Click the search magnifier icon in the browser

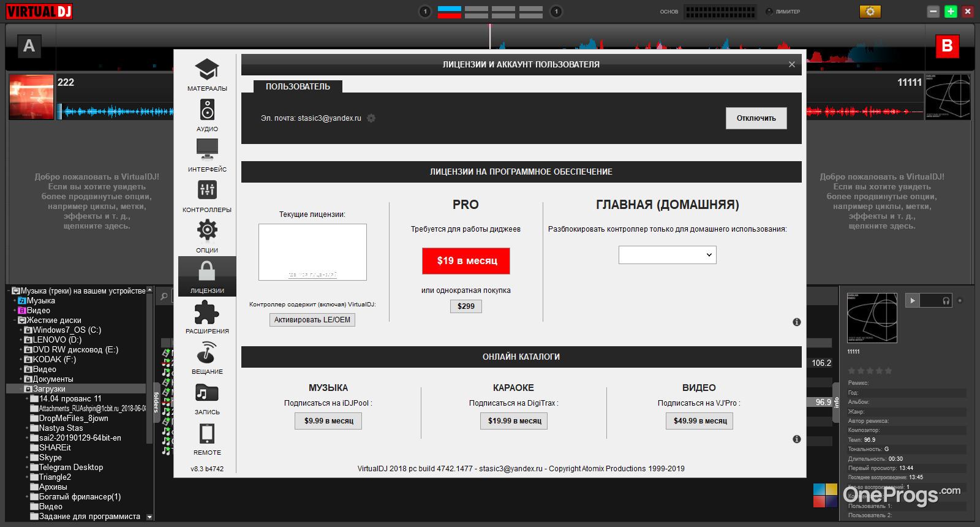[x=164, y=297]
